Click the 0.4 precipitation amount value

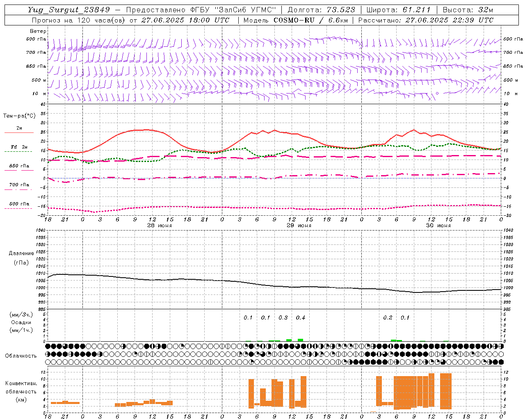[301, 318]
